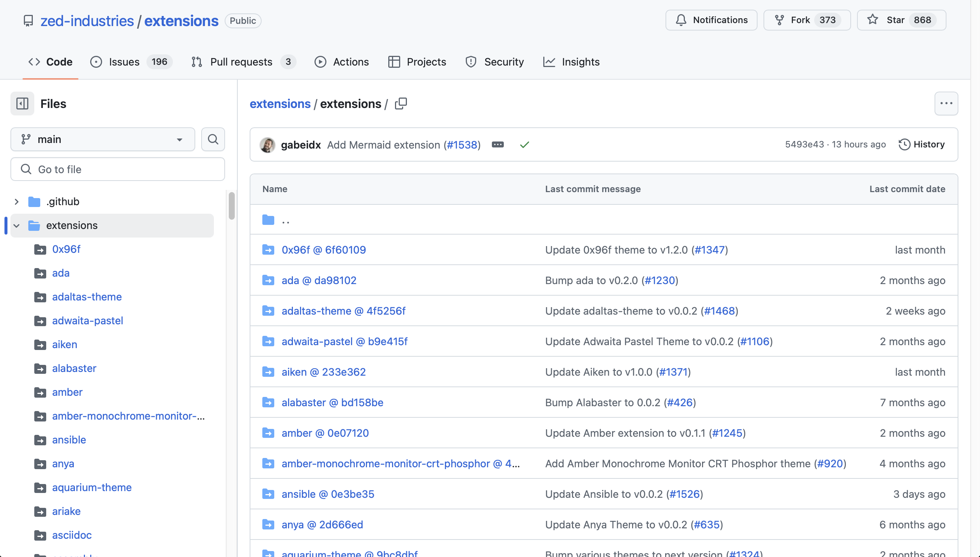Click the repository book icon beside zed-industries
The height and width of the screenshot is (557, 980).
(28, 20)
